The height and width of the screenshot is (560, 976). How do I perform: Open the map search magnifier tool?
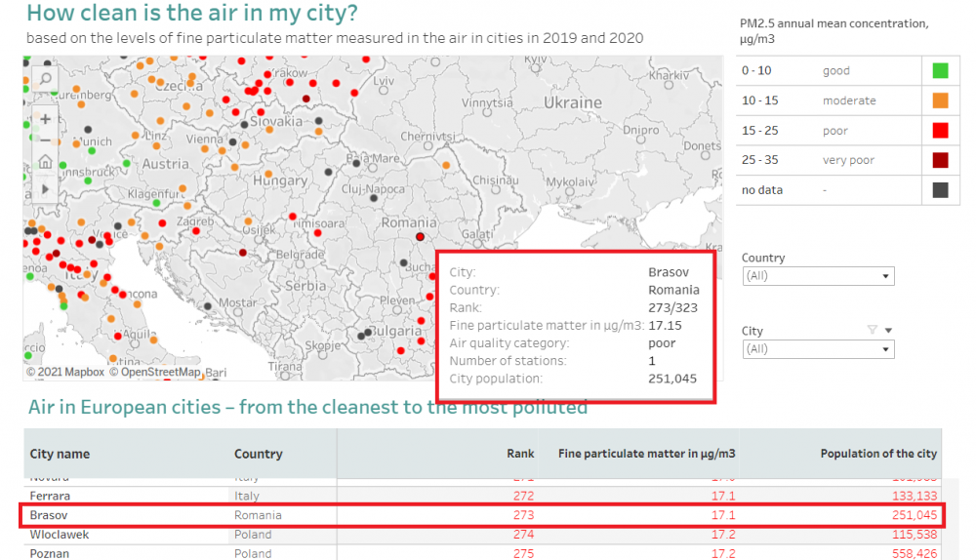[45, 80]
